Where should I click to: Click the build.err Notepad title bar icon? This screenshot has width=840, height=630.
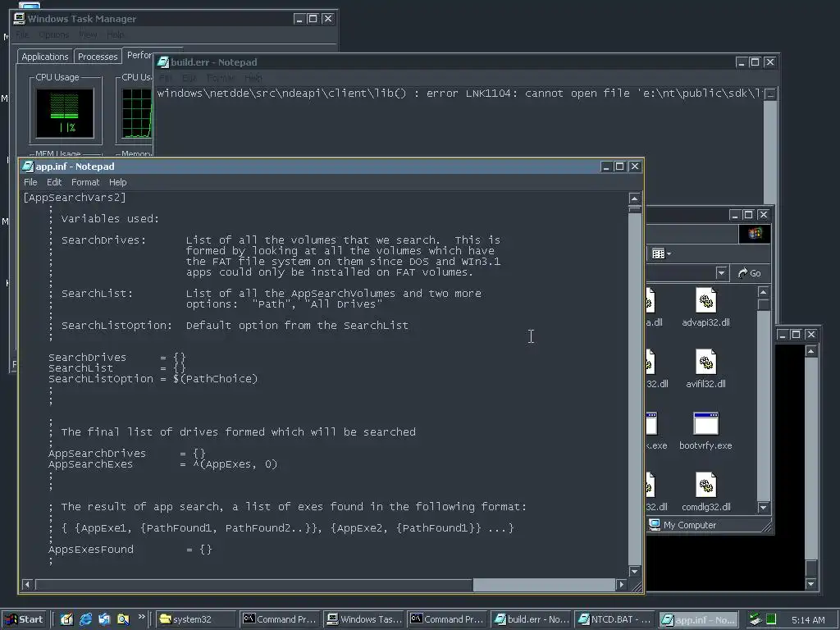(x=163, y=62)
